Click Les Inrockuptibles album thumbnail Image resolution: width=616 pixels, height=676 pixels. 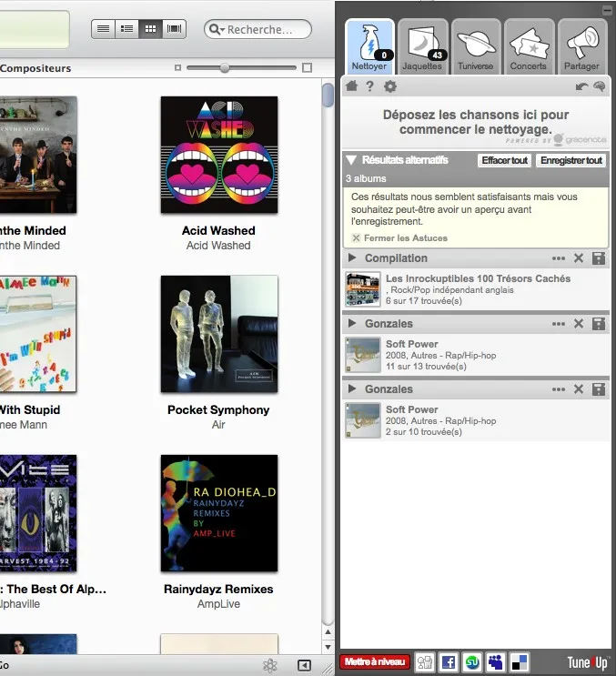pyautogui.click(x=363, y=288)
